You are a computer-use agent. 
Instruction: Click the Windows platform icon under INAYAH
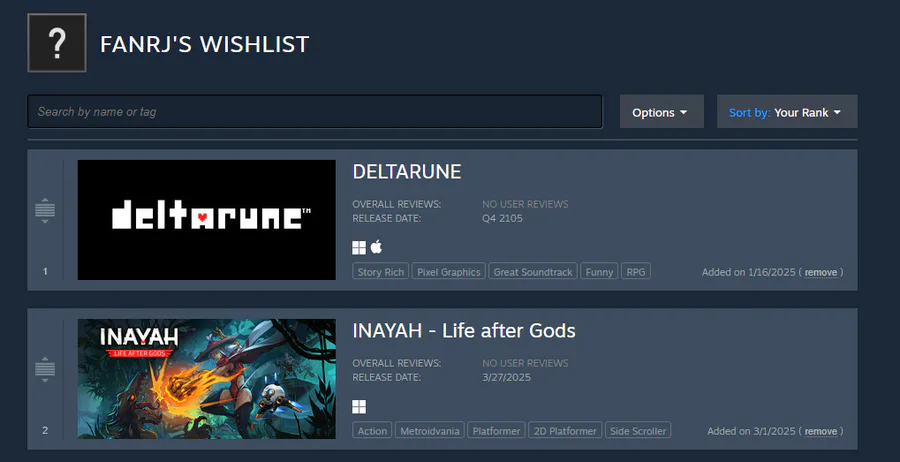(x=359, y=407)
